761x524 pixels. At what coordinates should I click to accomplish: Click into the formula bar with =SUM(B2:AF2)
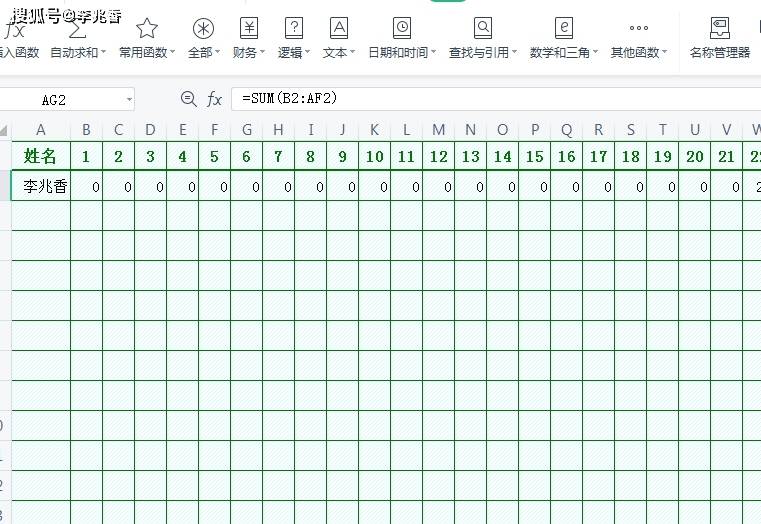pos(490,99)
